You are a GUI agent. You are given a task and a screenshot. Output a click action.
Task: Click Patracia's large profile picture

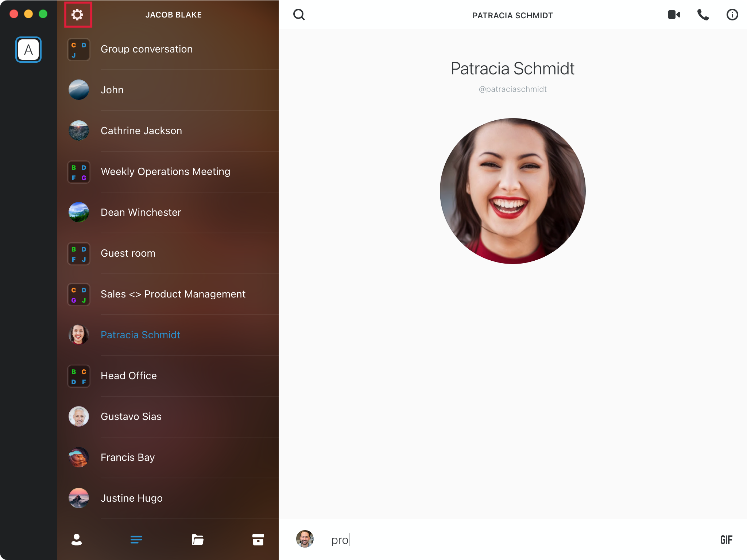[x=513, y=191]
